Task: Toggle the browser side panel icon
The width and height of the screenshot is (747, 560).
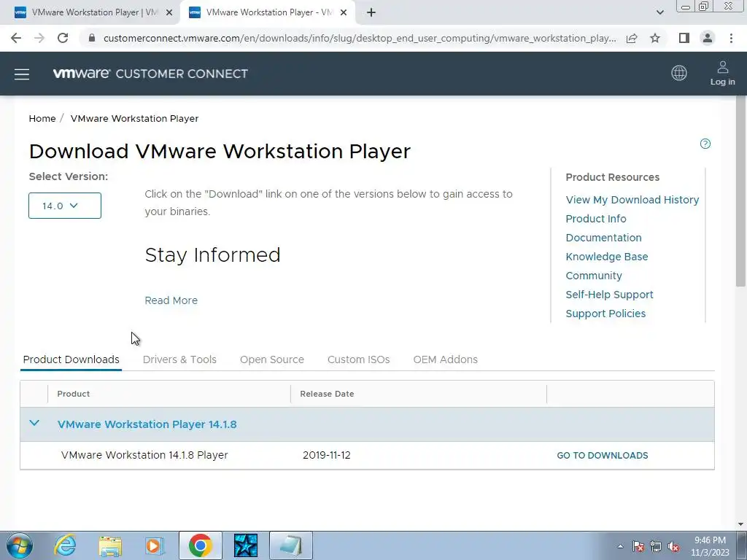Action: click(x=684, y=38)
